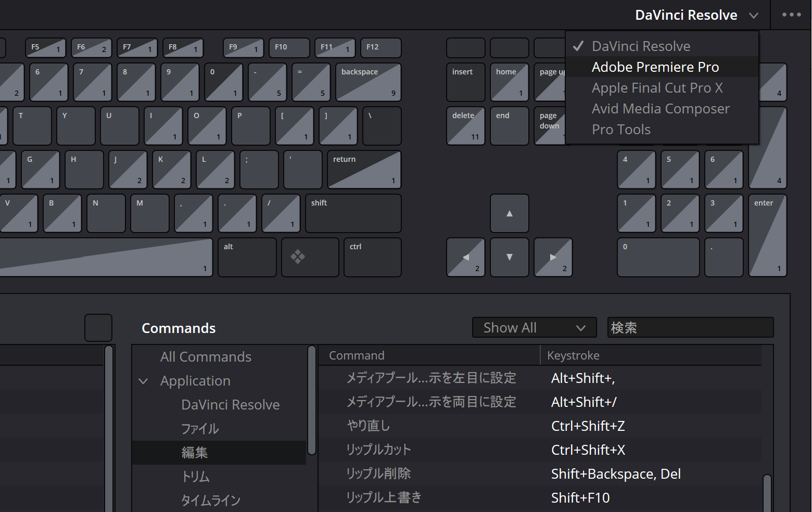Click the command search field
The width and height of the screenshot is (812, 512).
pyautogui.click(x=690, y=328)
